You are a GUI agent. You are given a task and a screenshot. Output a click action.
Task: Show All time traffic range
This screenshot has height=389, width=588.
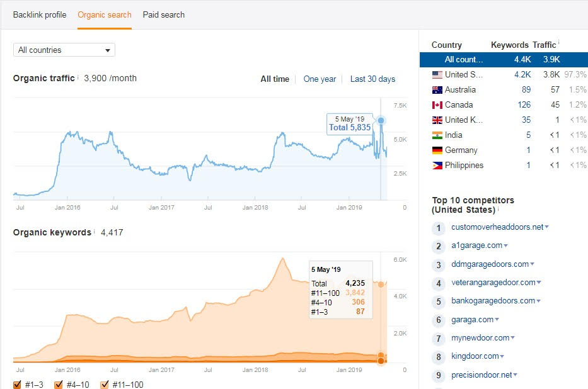click(x=275, y=79)
